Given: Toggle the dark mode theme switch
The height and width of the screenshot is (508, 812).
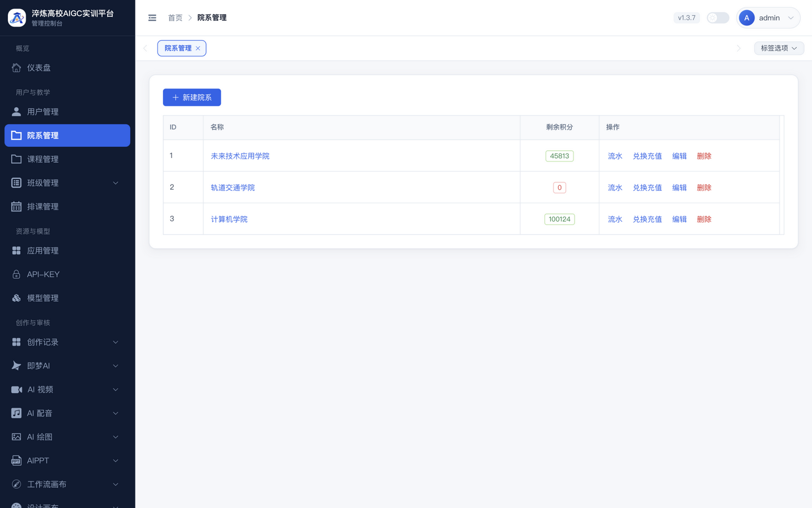Looking at the screenshot, I should pos(718,18).
